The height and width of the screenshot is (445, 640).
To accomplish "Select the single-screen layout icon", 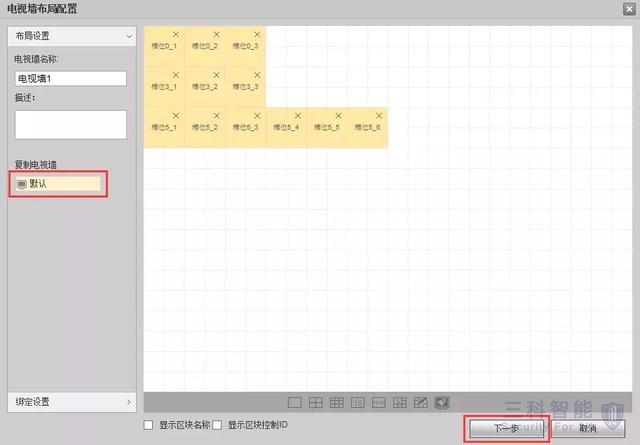I will [295, 402].
